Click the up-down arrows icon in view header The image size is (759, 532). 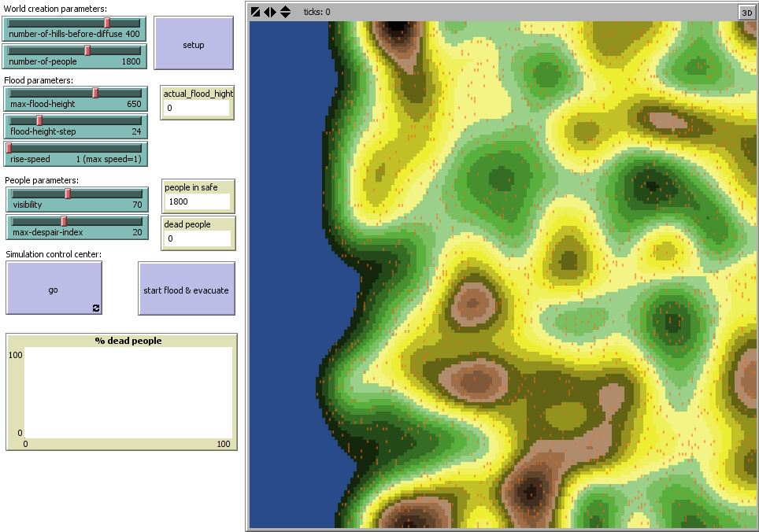(285, 12)
